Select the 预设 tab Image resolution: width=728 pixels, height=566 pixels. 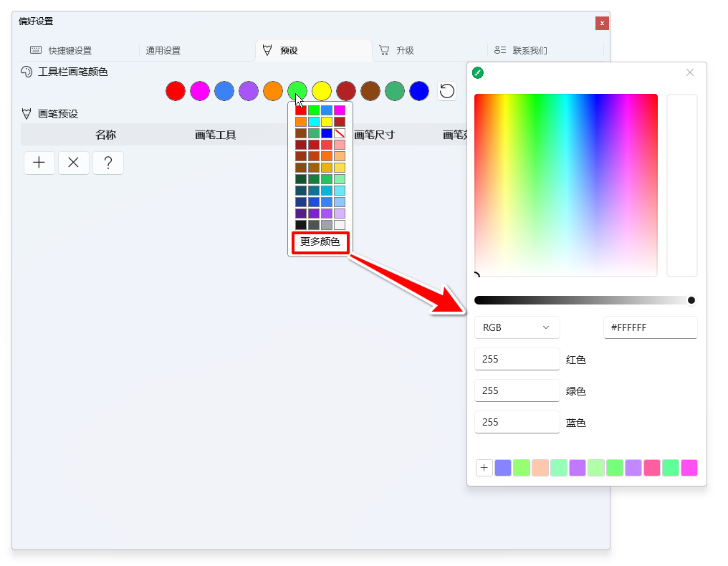tap(313, 50)
